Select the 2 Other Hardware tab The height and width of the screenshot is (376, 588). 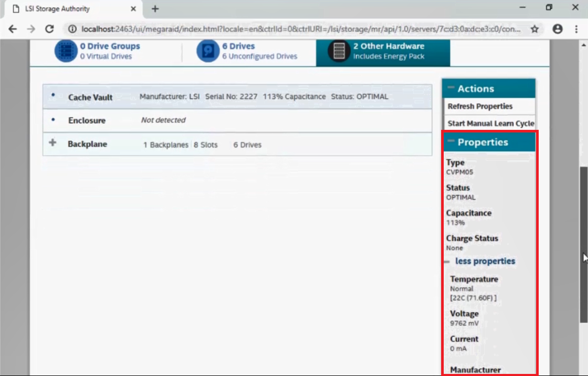[388, 51]
